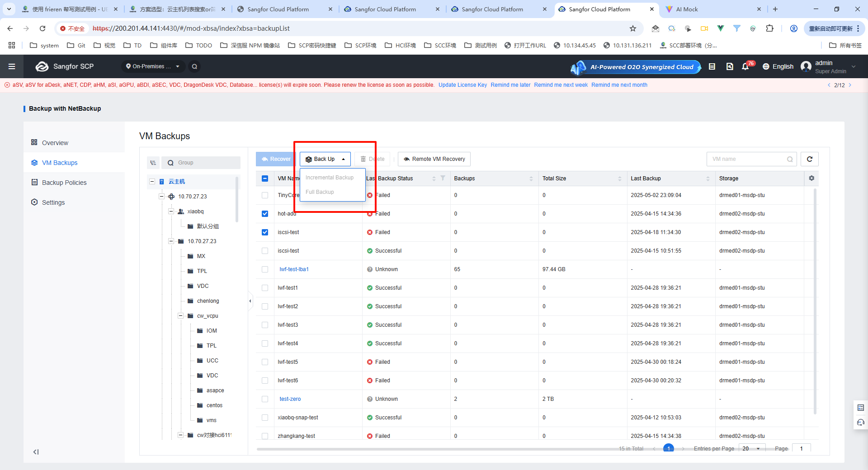Reload the browser page
The image size is (868, 470).
pos(42,28)
